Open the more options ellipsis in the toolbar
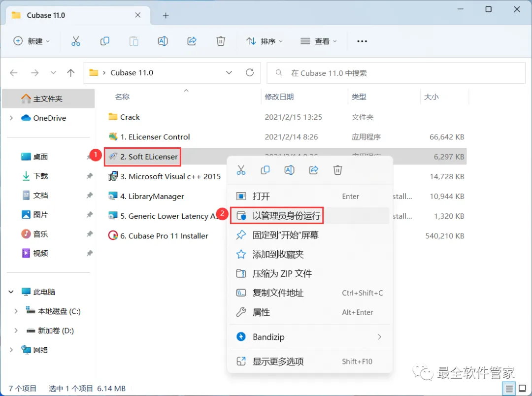Screen dimensions: 532x396 362,41
